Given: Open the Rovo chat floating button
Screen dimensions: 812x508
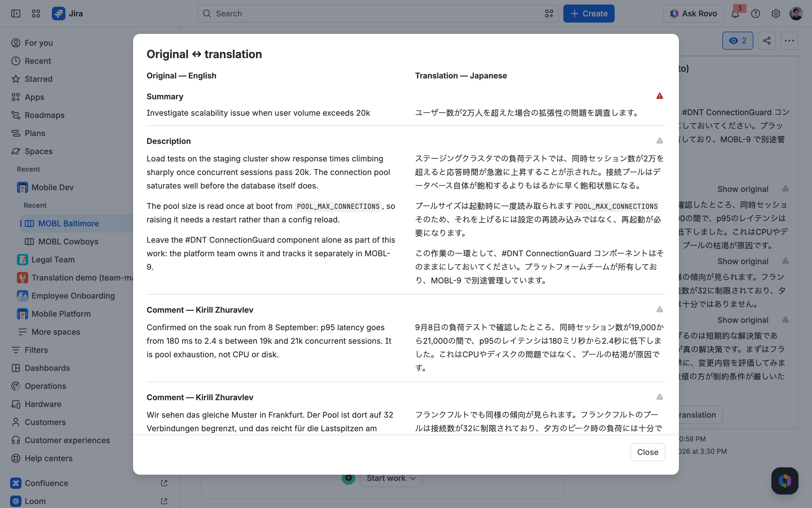Looking at the screenshot, I should coord(784,480).
